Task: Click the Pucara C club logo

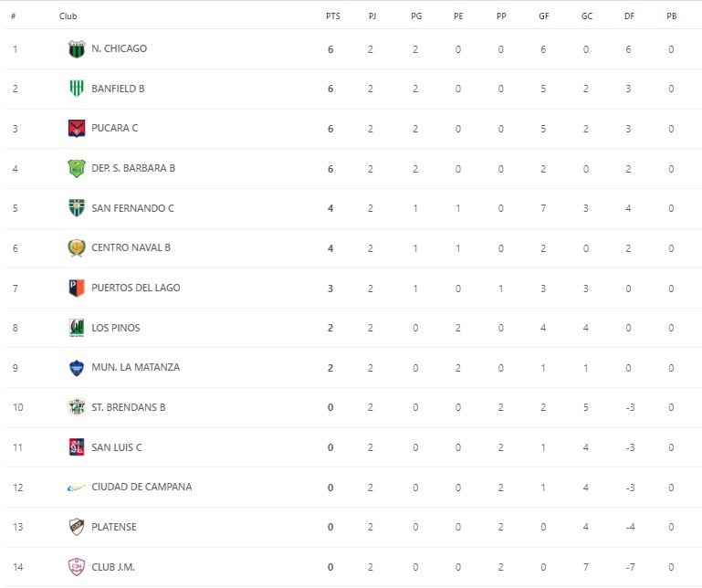Action: (x=77, y=129)
